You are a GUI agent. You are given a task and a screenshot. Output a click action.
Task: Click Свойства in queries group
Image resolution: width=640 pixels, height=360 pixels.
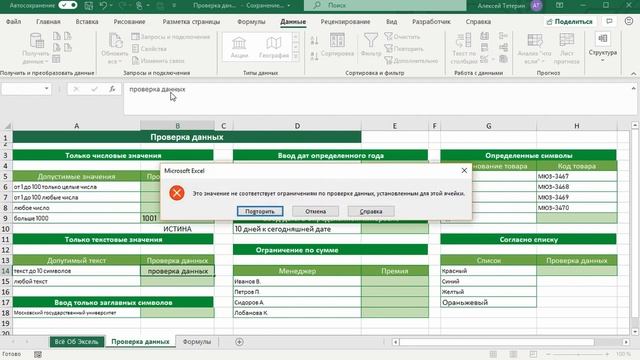pos(149,49)
